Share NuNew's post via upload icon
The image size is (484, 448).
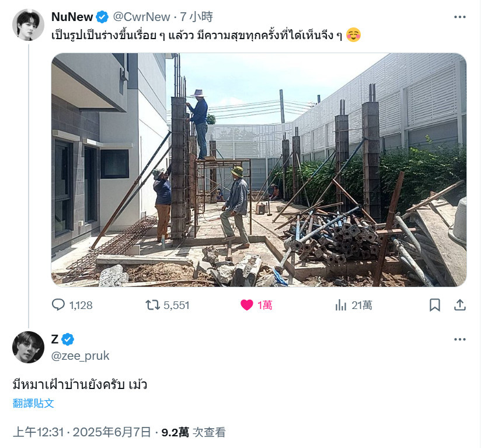(x=460, y=305)
